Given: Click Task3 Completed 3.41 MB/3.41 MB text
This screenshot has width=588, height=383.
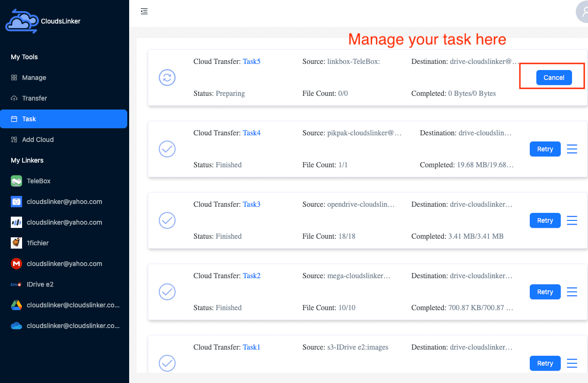Looking at the screenshot, I should coord(476,236).
